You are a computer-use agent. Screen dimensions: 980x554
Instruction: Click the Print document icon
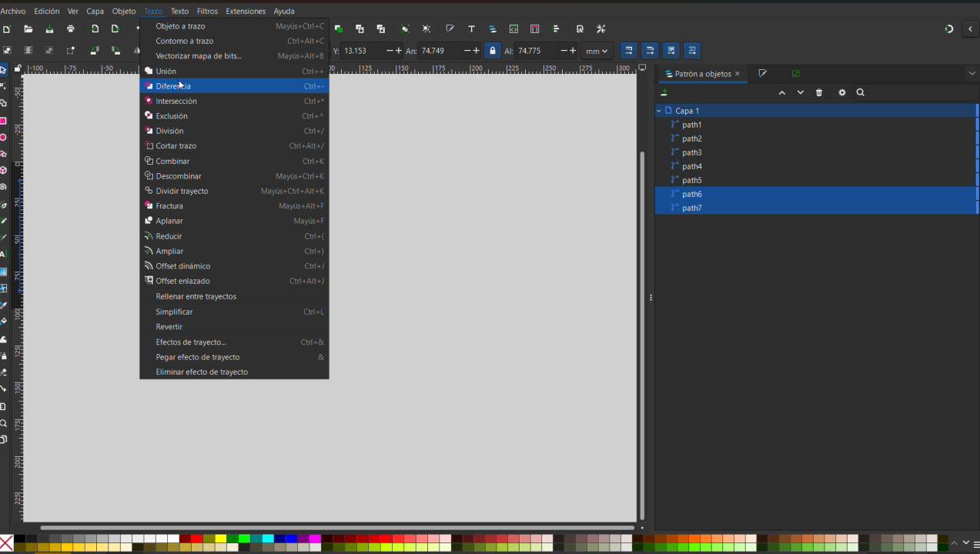click(x=71, y=29)
